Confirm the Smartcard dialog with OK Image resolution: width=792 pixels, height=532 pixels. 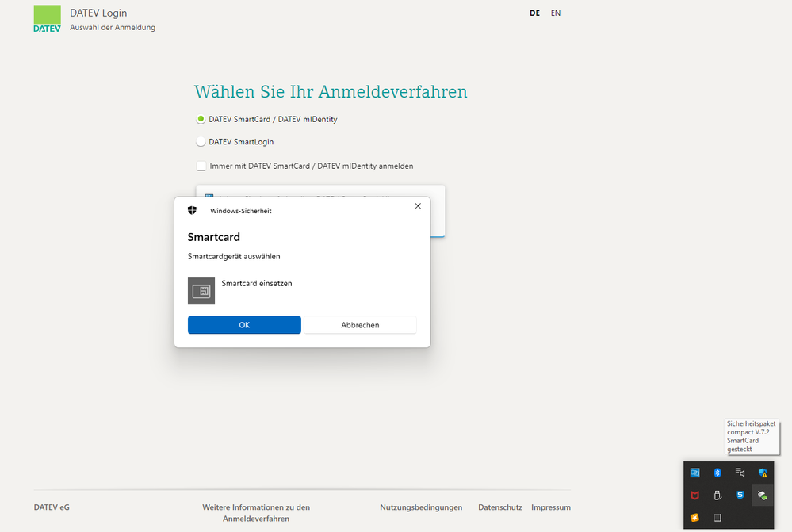click(244, 325)
